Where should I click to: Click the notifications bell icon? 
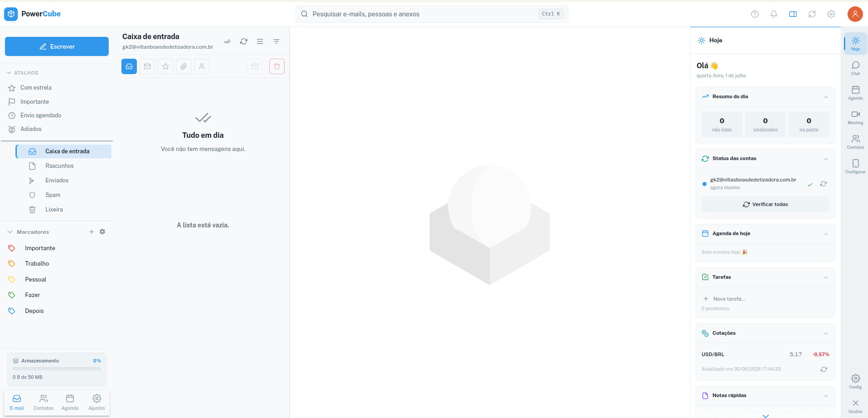pyautogui.click(x=774, y=14)
